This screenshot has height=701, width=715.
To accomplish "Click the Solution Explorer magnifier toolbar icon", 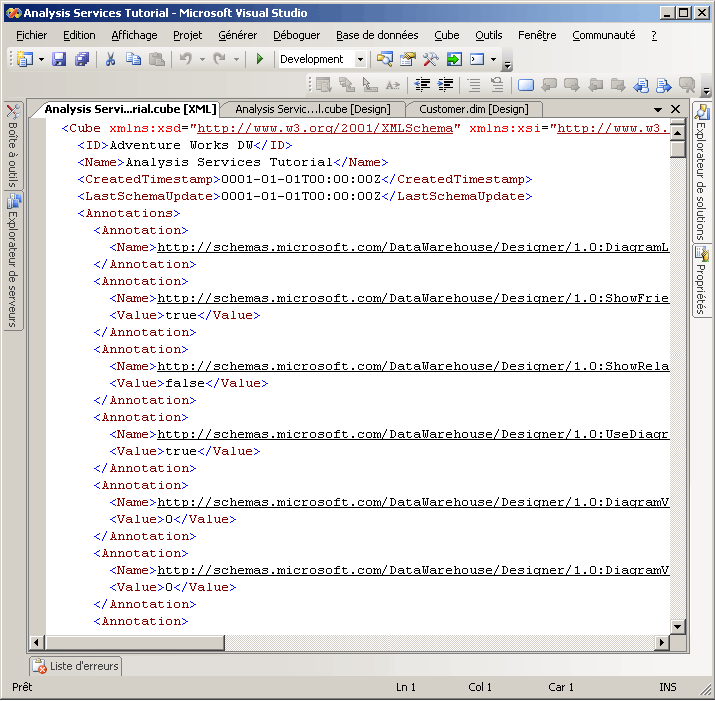I will click(385, 59).
